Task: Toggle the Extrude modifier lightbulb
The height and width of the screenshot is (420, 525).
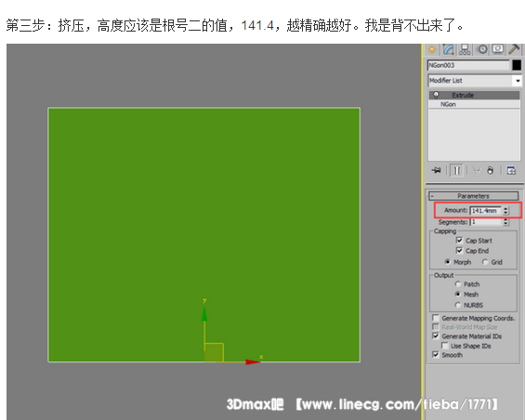Action: [436, 95]
